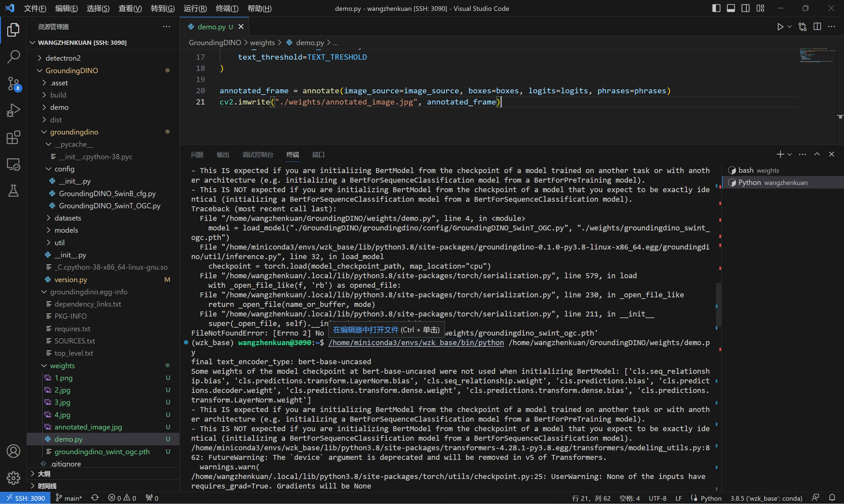Open Remote Explorer view
This screenshot has width=844, height=504.
(x=13, y=164)
